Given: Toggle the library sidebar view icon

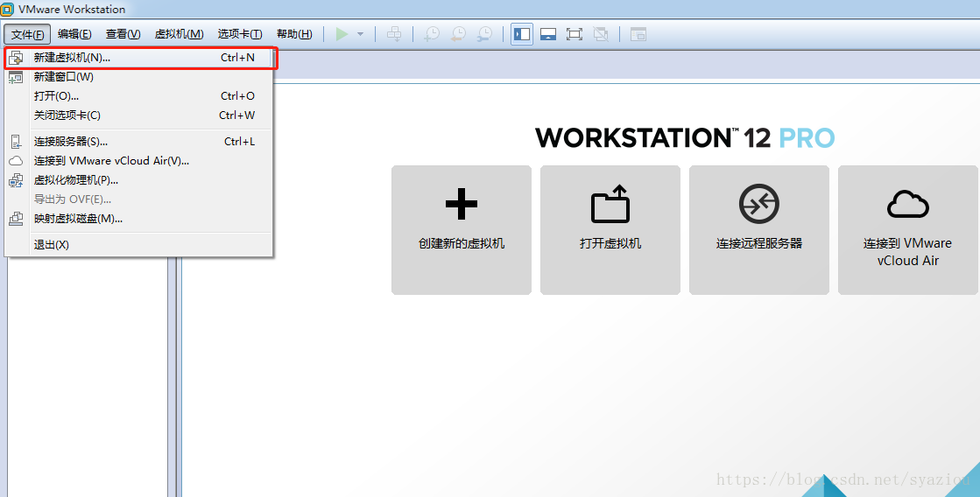Looking at the screenshot, I should [522, 34].
